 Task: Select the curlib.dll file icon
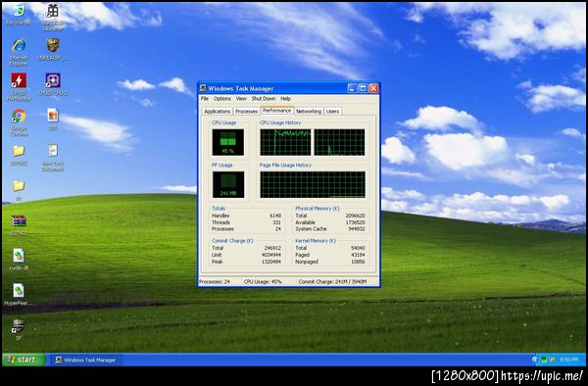(19, 260)
